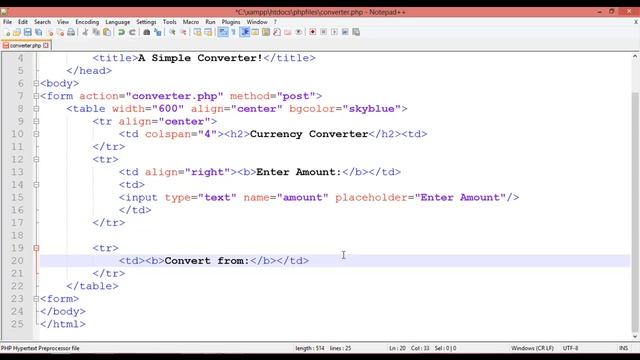
Task: Click Run Macro Multiple Times icon
Action: pyautogui.click(x=345, y=32)
